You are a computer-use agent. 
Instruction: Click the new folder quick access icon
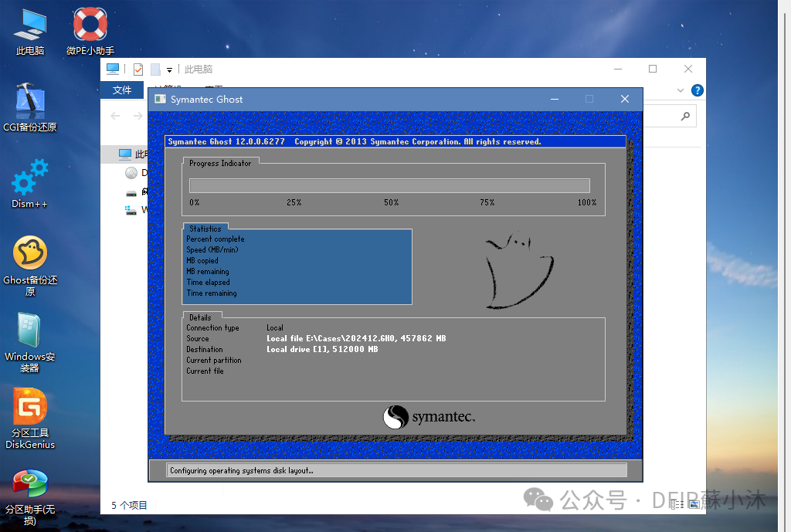click(155, 69)
